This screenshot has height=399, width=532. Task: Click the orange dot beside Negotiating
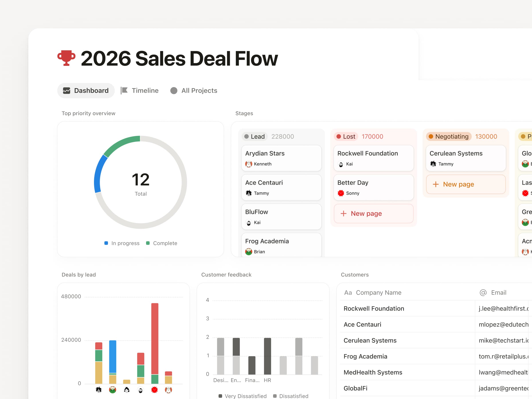431,136
